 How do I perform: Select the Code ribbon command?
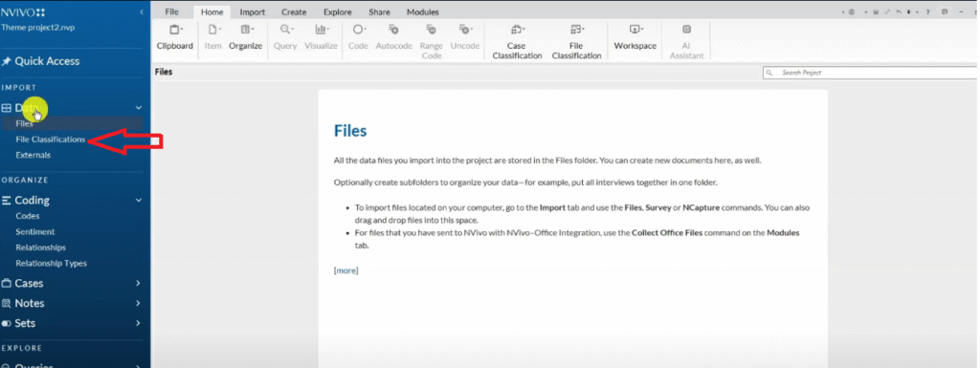[358, 37]
